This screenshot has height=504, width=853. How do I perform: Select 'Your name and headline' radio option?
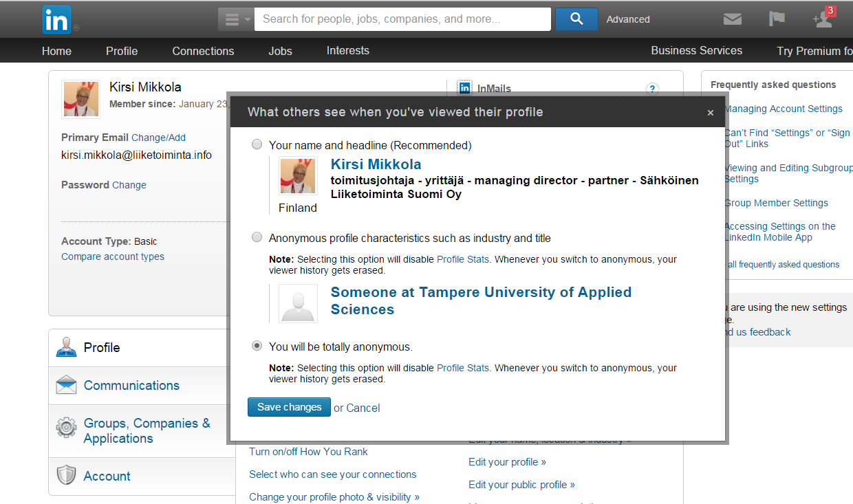[x=257, y=144]
